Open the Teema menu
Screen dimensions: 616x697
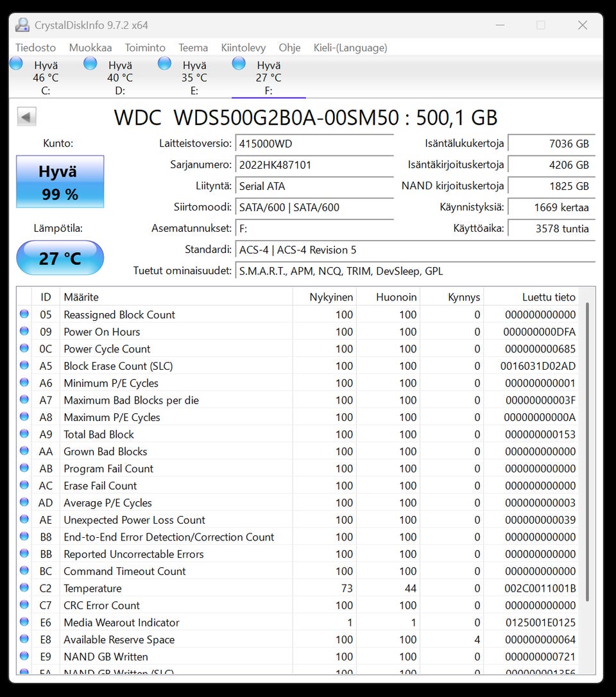tap(193, 47)
